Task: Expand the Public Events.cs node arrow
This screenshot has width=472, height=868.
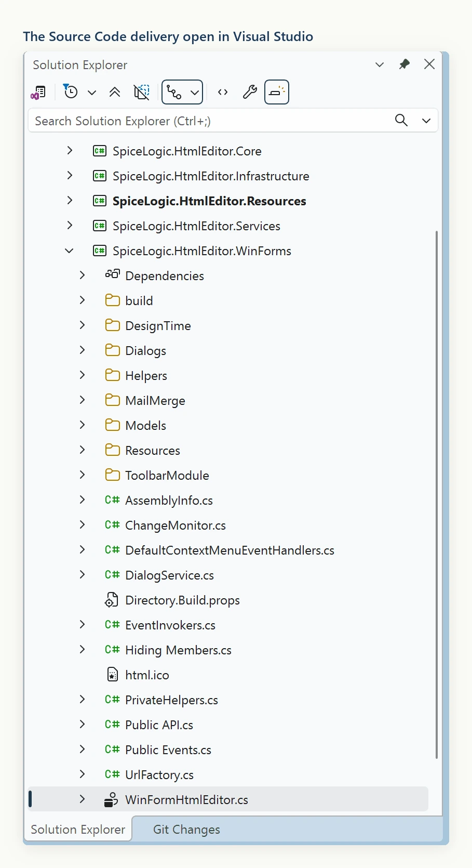Action: pos(83,749)
